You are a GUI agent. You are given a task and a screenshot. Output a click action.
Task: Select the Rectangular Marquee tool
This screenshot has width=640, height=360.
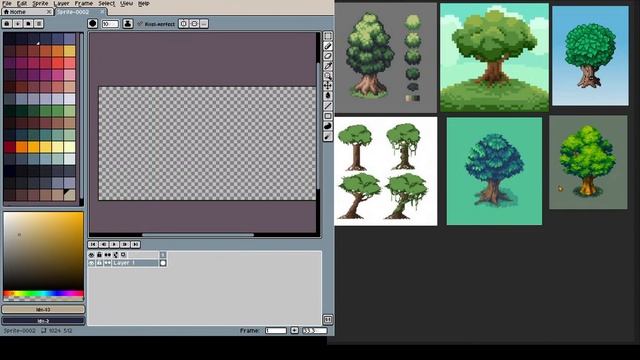pyautogui.click(x=328, y=36)
